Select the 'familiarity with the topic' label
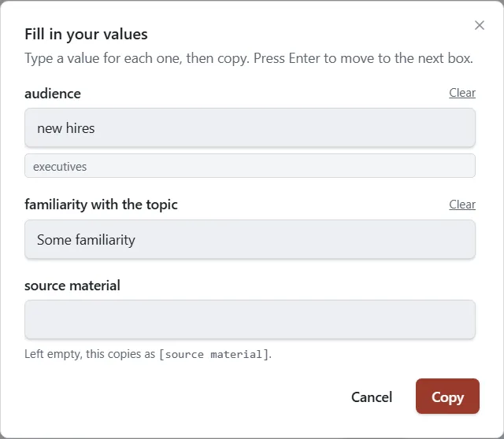Image resolution: width=504 pixels, height=439 pixels. pyautogui.click(x=101, y=205)
